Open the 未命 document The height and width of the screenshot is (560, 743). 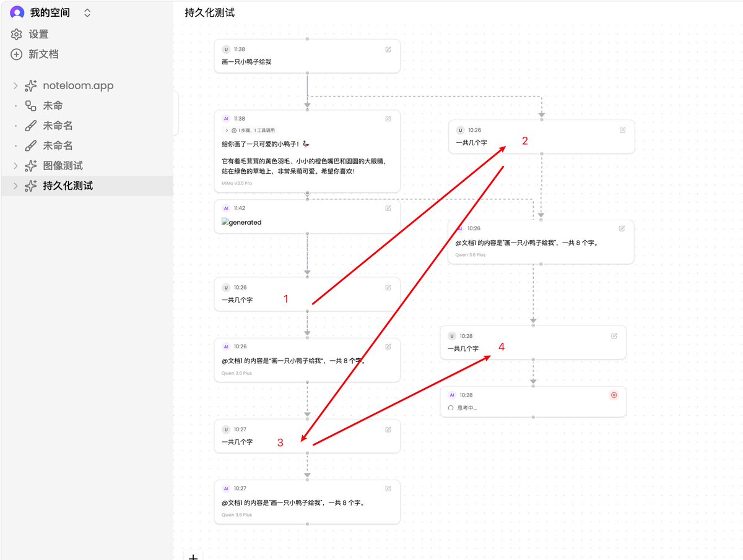[53, 106]
